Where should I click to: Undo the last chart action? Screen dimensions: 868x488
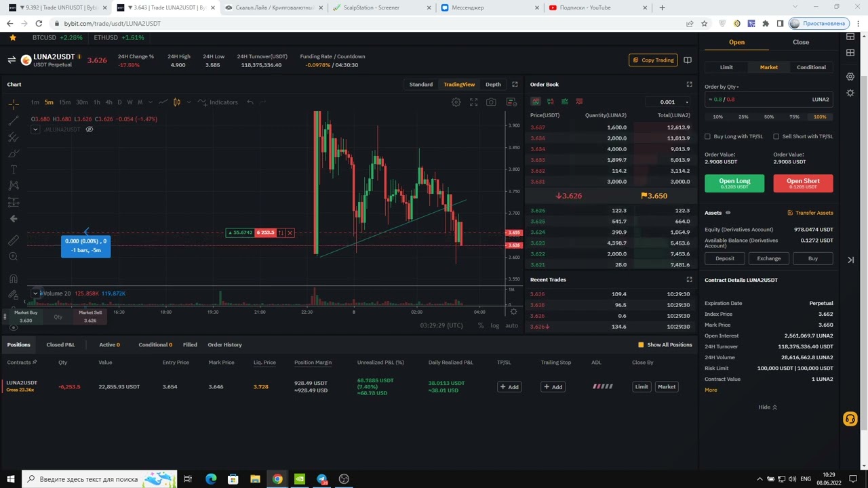click(250, 102)
